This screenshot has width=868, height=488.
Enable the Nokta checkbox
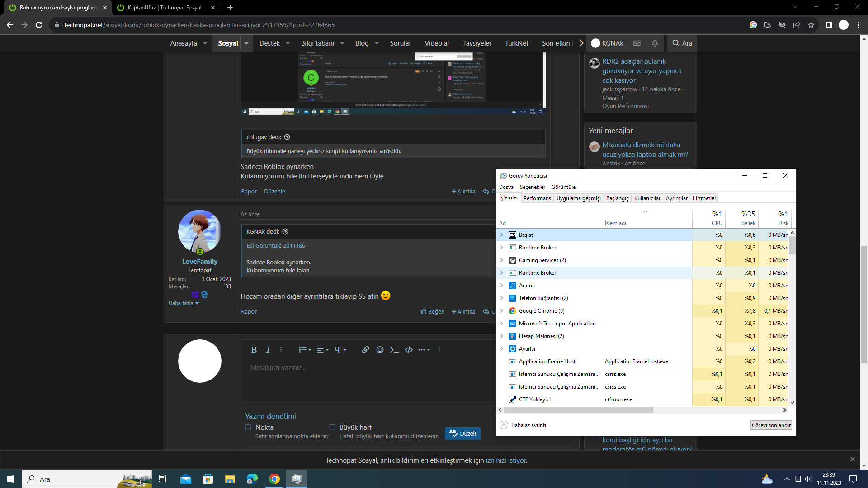click(248, 427)
